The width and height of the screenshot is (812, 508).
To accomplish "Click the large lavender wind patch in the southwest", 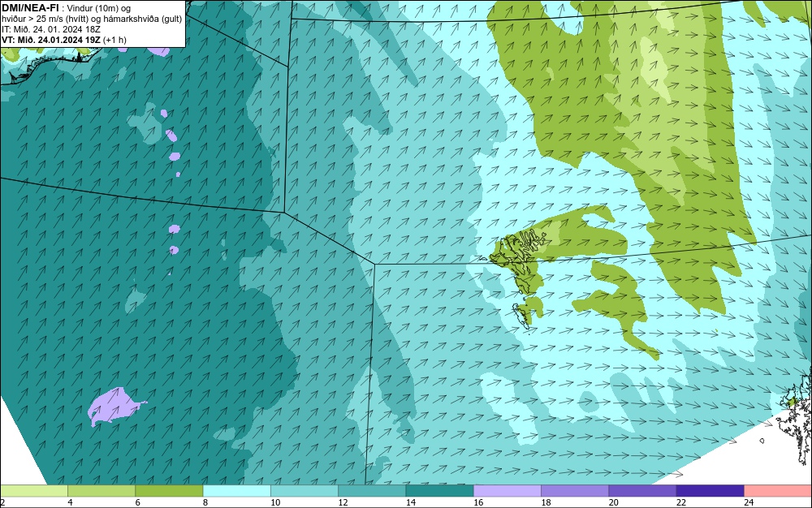I will pyautogui.click(x=115, y=406).
